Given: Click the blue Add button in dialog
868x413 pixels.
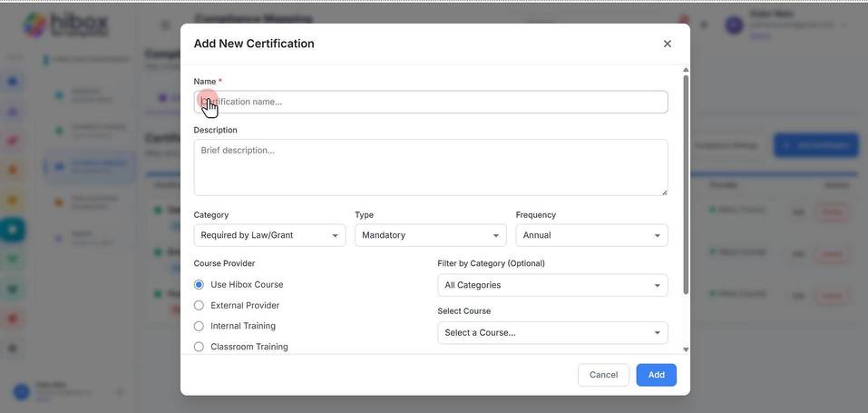Looking at the screenshot, I should [656, 375].
